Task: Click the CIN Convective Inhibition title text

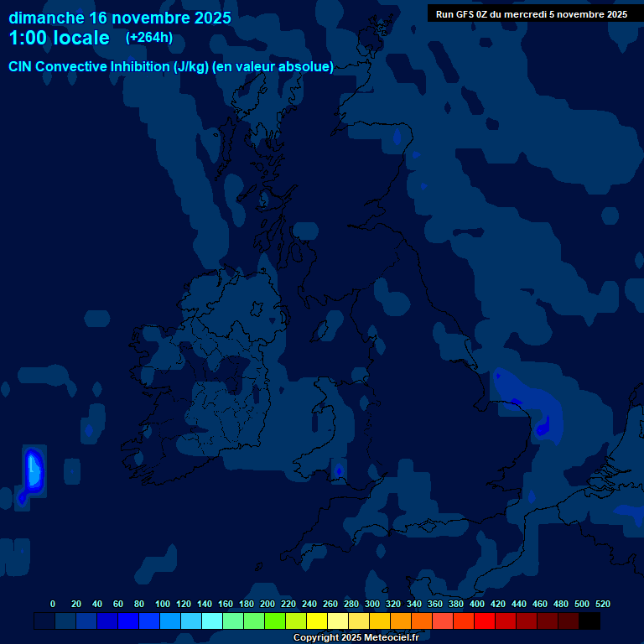Action: (171, 67)
